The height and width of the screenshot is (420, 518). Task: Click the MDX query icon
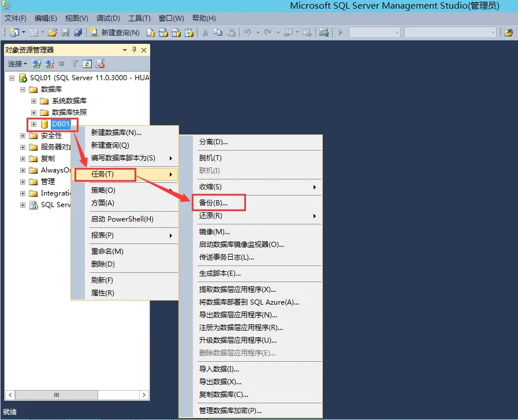(163, 32)
